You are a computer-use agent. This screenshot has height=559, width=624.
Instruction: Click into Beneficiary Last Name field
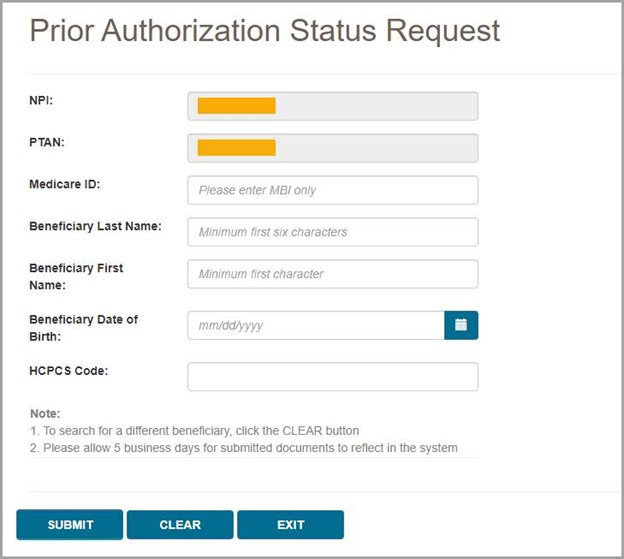(332, 232)
